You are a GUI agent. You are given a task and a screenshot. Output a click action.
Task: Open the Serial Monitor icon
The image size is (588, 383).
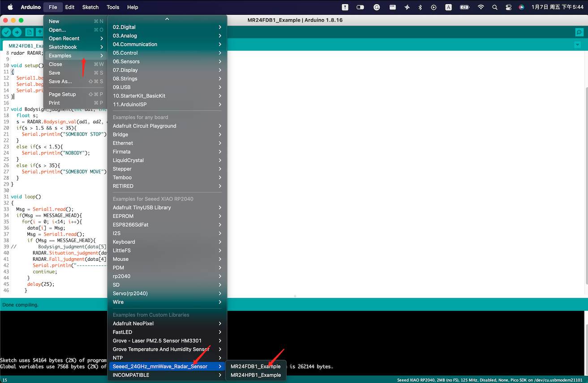point(579,32)
